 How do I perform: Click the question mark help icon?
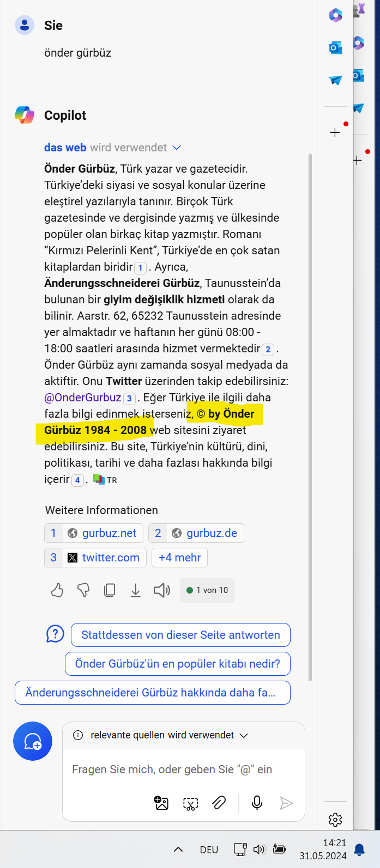point(55,634)
